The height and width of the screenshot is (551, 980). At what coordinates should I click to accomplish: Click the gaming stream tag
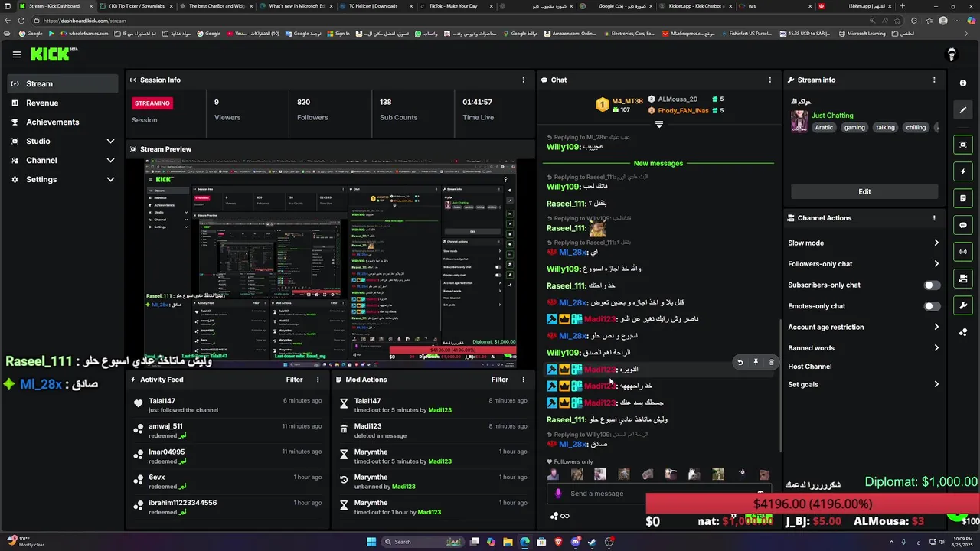(854, 128)
